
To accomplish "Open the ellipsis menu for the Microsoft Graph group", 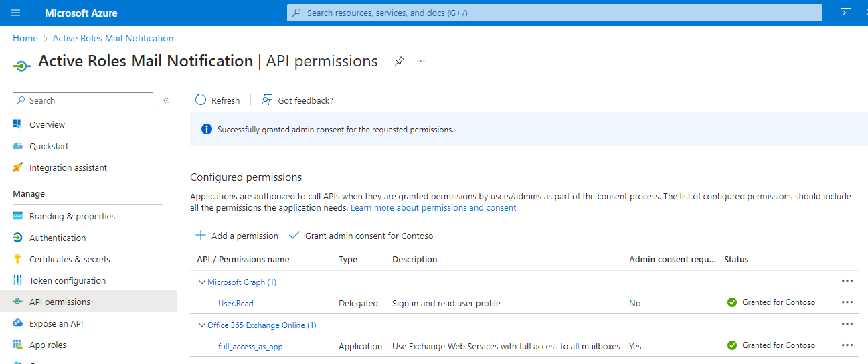I will pyautogui.click(x=847, y=281).
